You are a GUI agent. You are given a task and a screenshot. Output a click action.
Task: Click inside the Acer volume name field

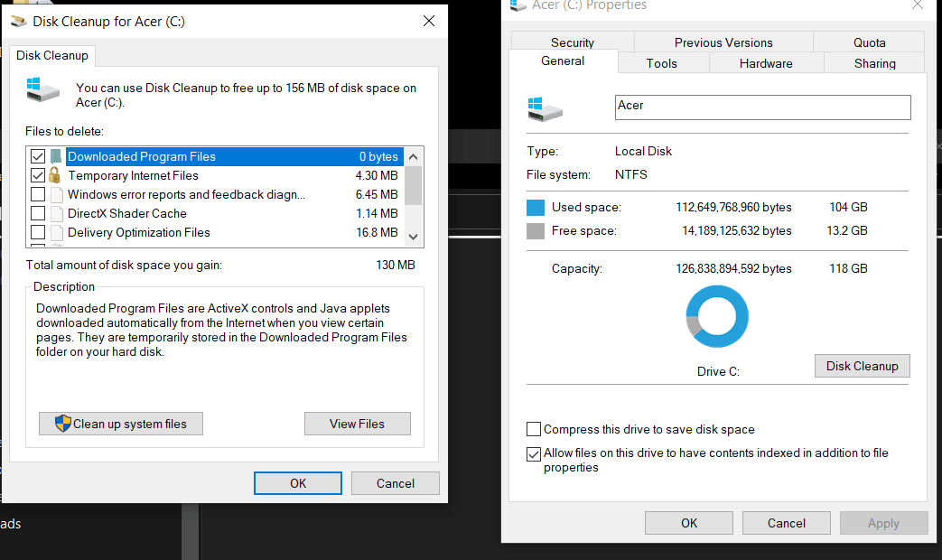pyautogui.click(x=761, y=107)
